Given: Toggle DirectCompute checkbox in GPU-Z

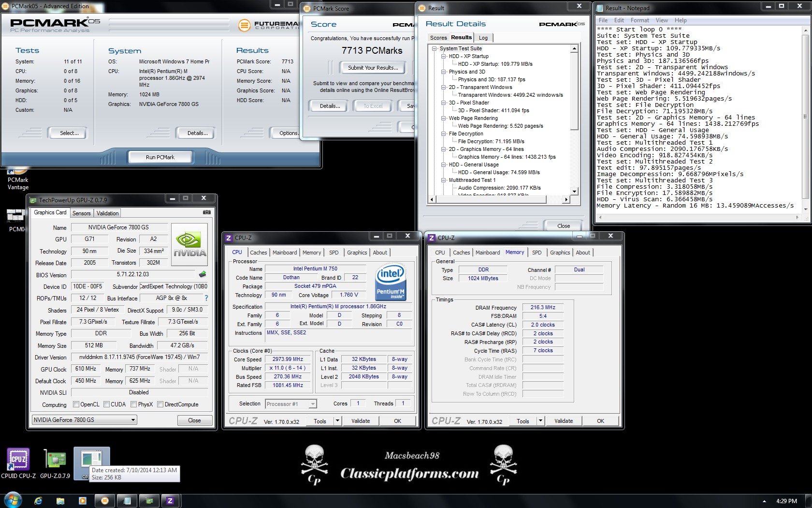Looking at the screenshot, I should pyautogui.click(x=160, y=404).
